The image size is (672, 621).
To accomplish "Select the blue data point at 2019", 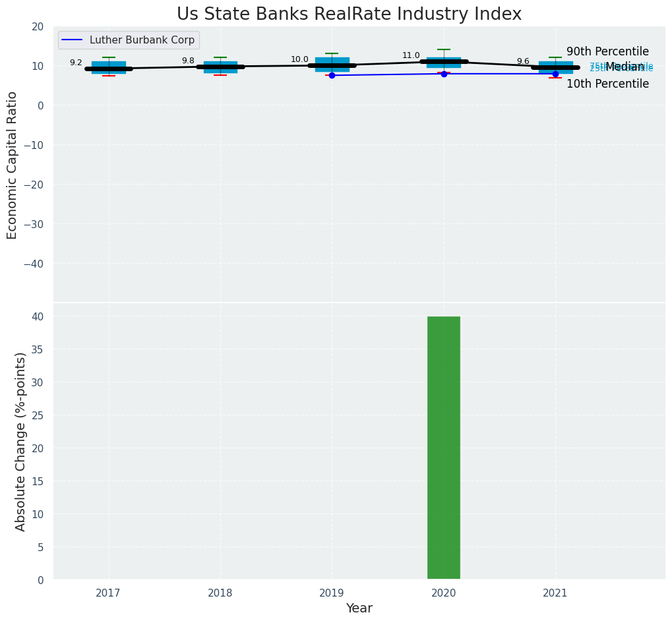I will pos(332,75).
